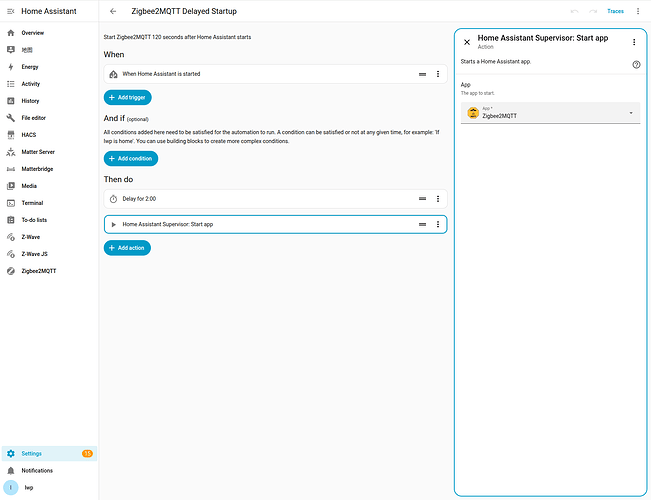
Task: Open options menu for Delay for 2:00
Action: coord(438,199)
